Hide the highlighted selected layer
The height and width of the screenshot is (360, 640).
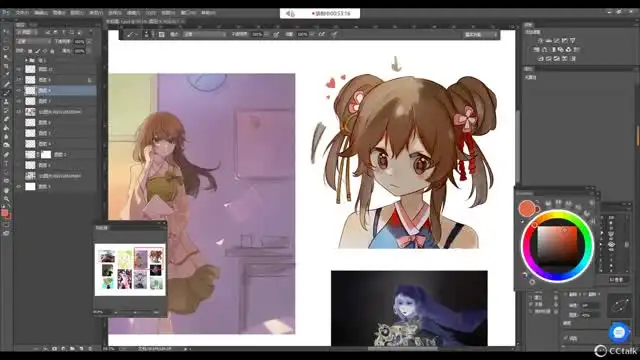(19, 90)
